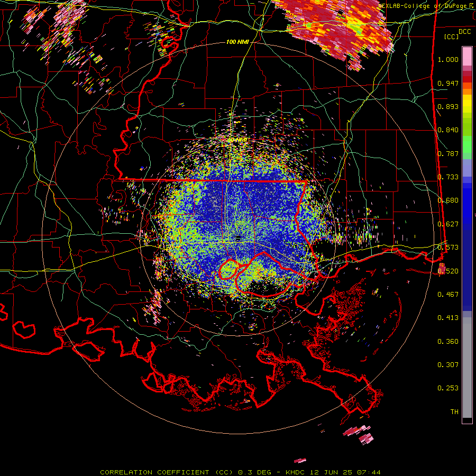
Task: Click the 0.253 legend value
Action: click(448, 388)
